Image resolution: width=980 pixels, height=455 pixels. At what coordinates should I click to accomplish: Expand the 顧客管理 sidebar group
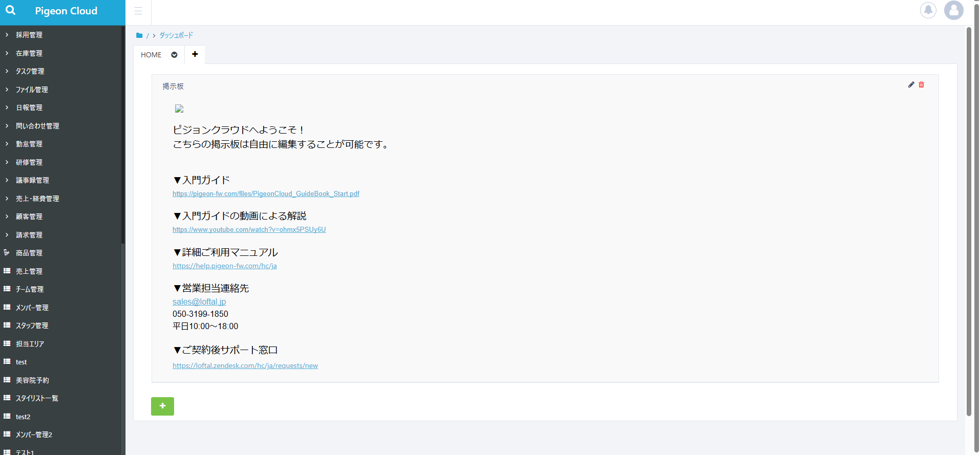[29, 216]
